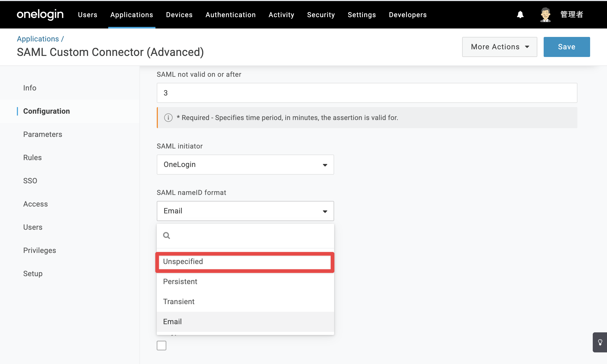Screen dimensions: 607x364
Task: Focus the dropdown search field
Action: tap(245, 236)
